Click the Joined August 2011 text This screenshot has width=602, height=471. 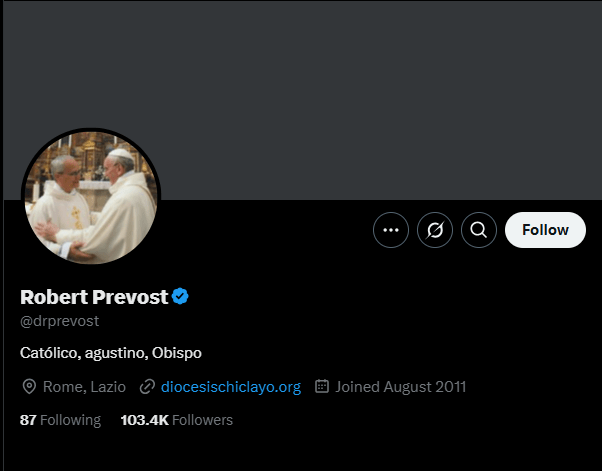400,386
